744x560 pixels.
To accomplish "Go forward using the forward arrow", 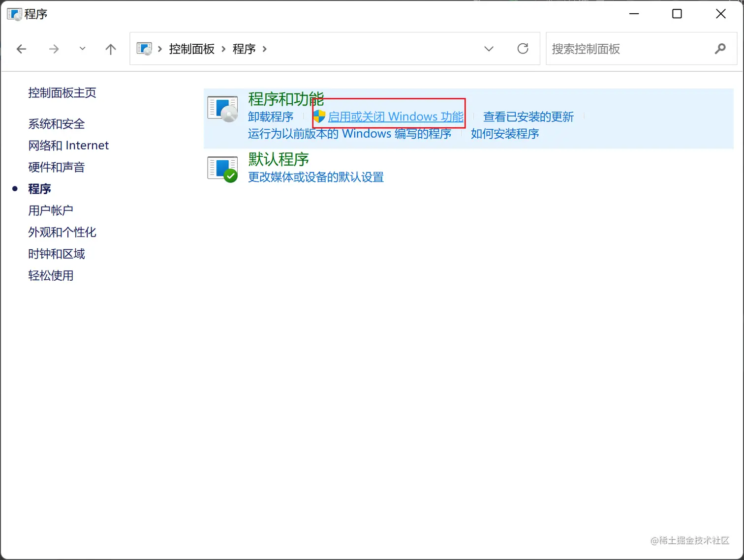I will (x=54, y=49).
